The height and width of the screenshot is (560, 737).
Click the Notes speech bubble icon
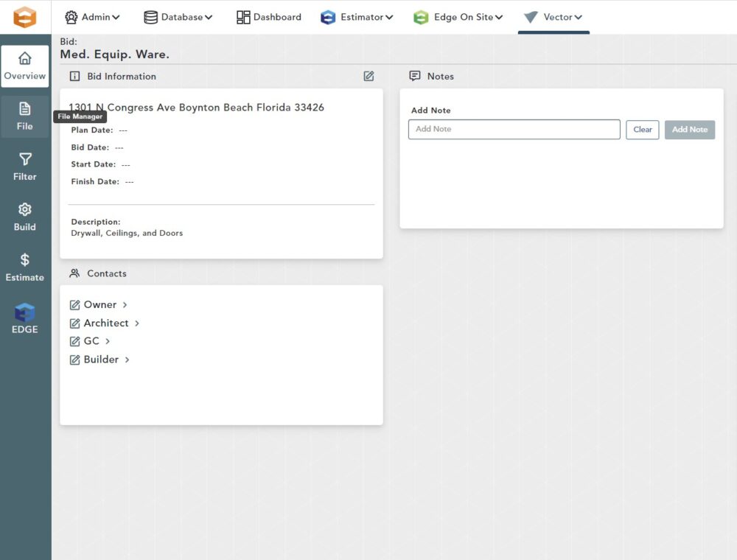point(414,76)
